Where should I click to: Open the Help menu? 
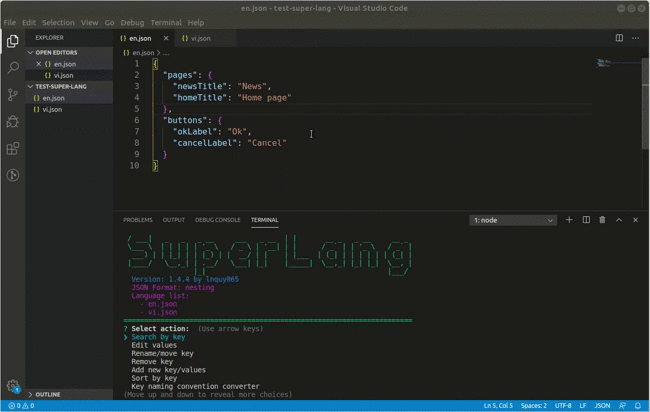pyautogui.click(x=196, y=22)
